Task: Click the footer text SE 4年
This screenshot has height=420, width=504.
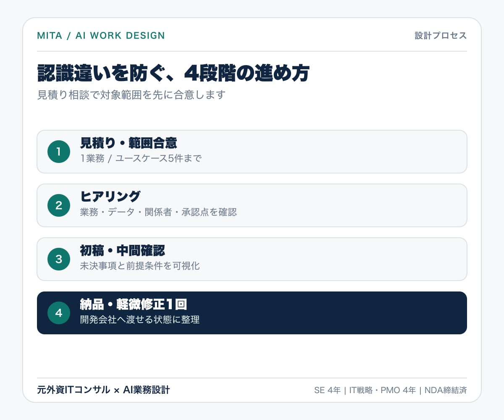Action: tap(327, 390)
